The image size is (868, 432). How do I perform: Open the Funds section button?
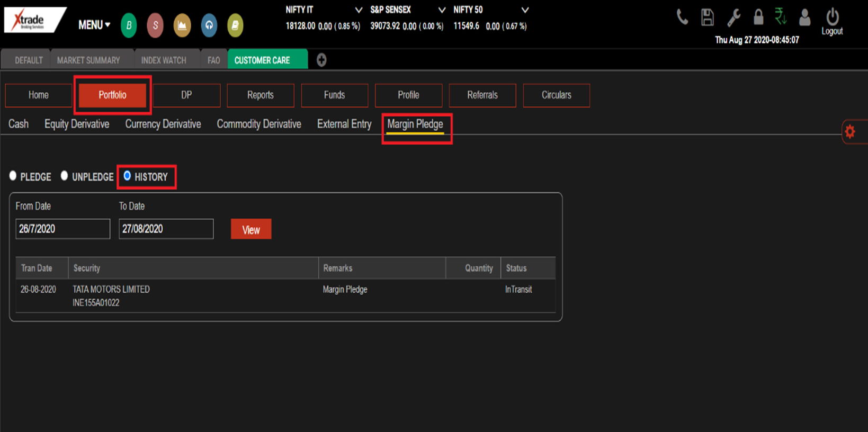pyautogui.click(x=334, y=95)
